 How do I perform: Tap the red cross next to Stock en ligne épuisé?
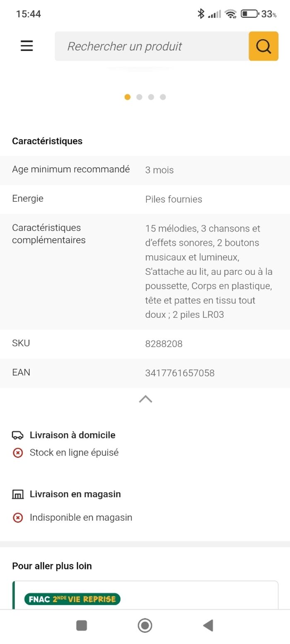point(18,453)
